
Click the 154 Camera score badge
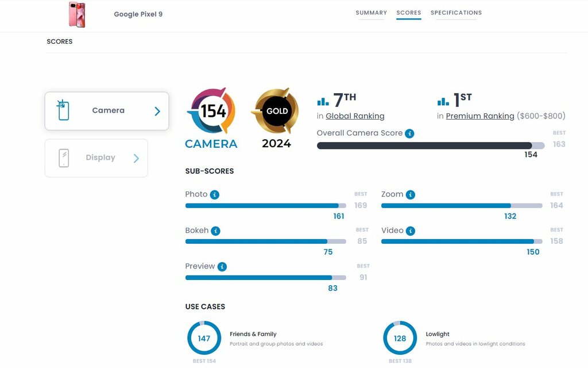tap(211, 111)
